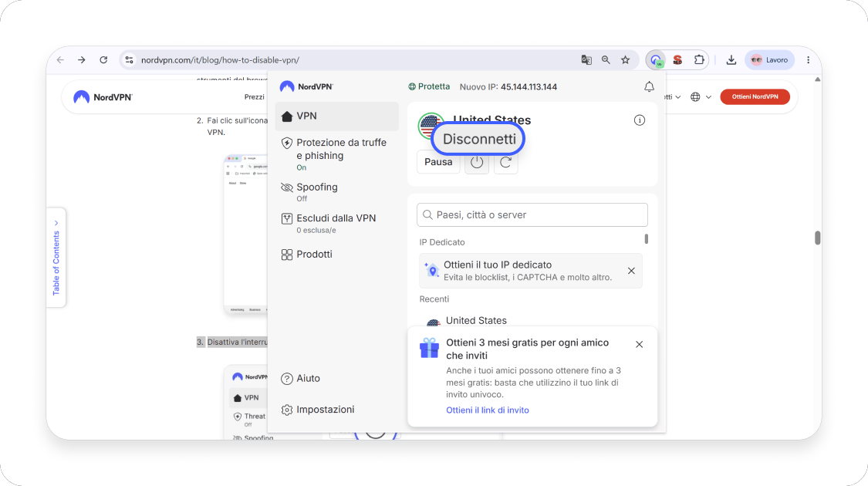
Task: Reload the current page
Action: coord(103,59)
